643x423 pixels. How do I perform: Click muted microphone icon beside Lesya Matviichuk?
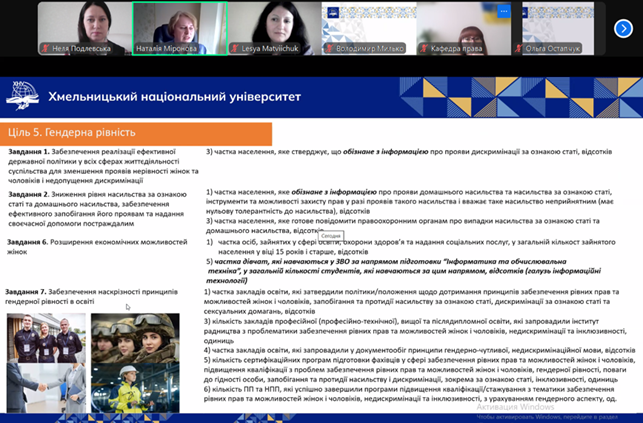coord(235,48)
